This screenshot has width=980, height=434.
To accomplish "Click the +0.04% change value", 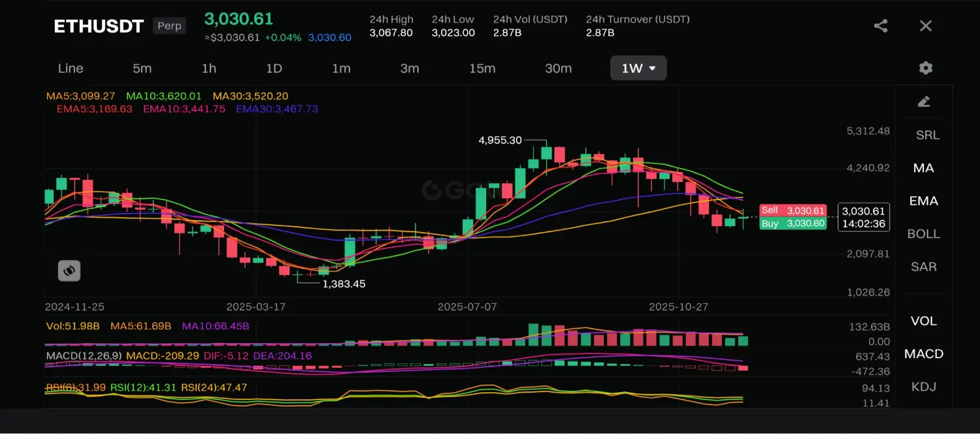I will pyautogui.click(x=283, y=38).
